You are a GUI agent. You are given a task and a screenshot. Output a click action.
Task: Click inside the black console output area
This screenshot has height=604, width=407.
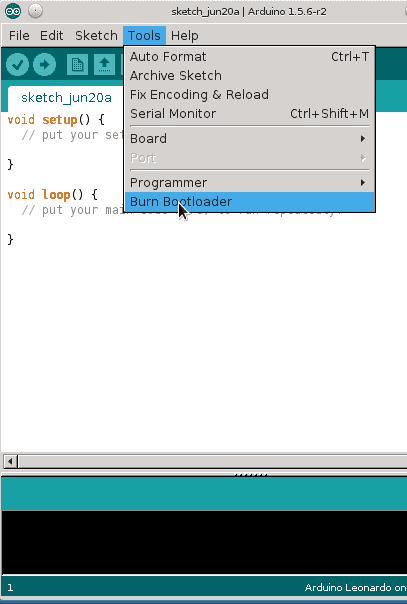[203, 542]
